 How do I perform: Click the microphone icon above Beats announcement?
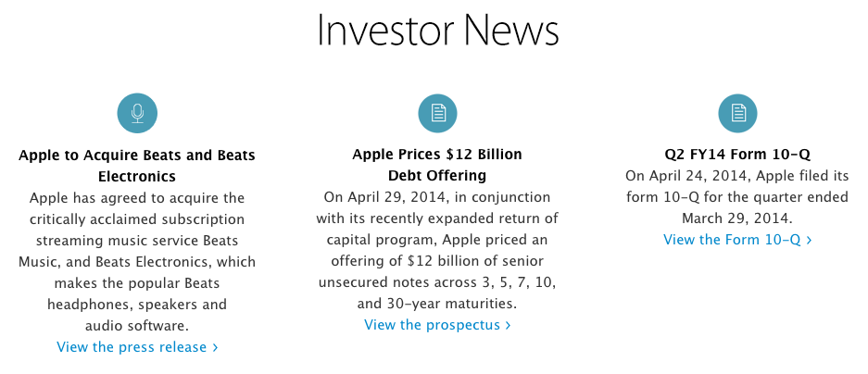coord(137,114)
